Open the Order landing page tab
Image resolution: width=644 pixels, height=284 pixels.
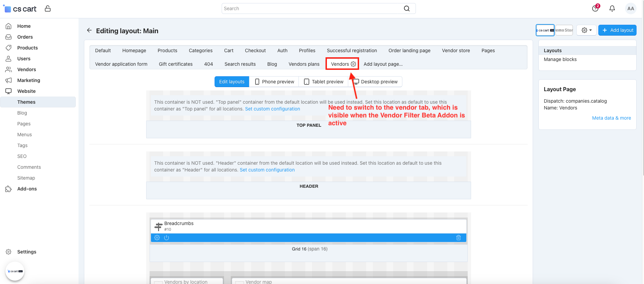(x=409, y=50)
